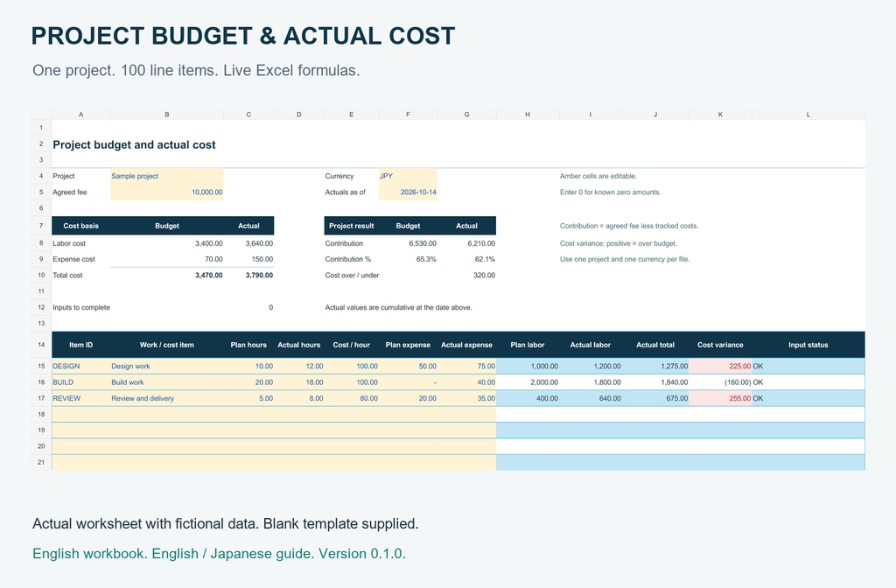
Task: Select the "Sample project" project name cell
Action: click(x=167, y=176)
